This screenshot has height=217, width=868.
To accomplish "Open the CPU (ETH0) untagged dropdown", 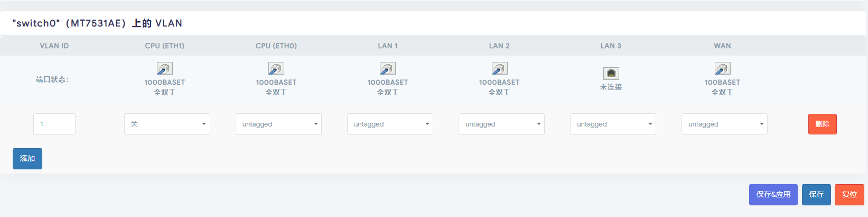I will click(x=278, y=124).
